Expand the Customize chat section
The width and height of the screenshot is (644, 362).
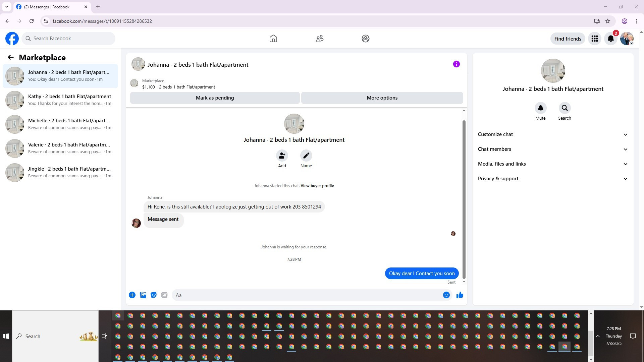[x=552, y=134]
